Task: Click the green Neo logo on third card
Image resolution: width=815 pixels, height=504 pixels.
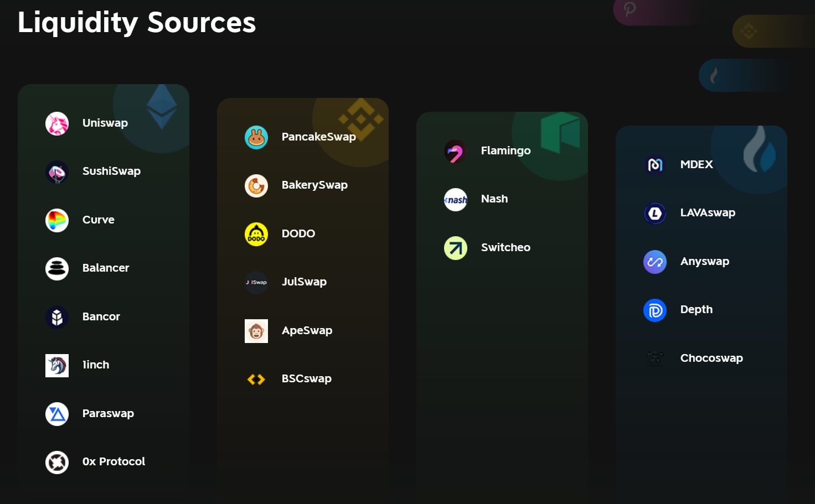Action: click(x=560, y=133)
